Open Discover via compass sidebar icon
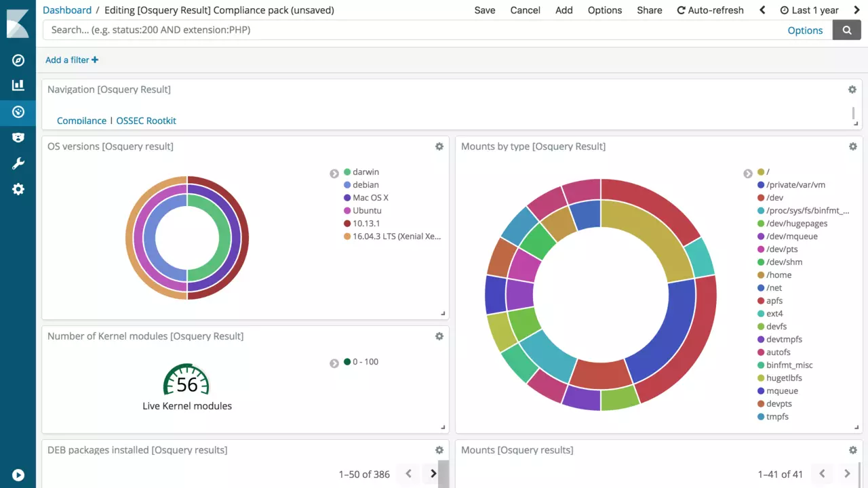This screenshot has width=868, height=488. point(18,60)
